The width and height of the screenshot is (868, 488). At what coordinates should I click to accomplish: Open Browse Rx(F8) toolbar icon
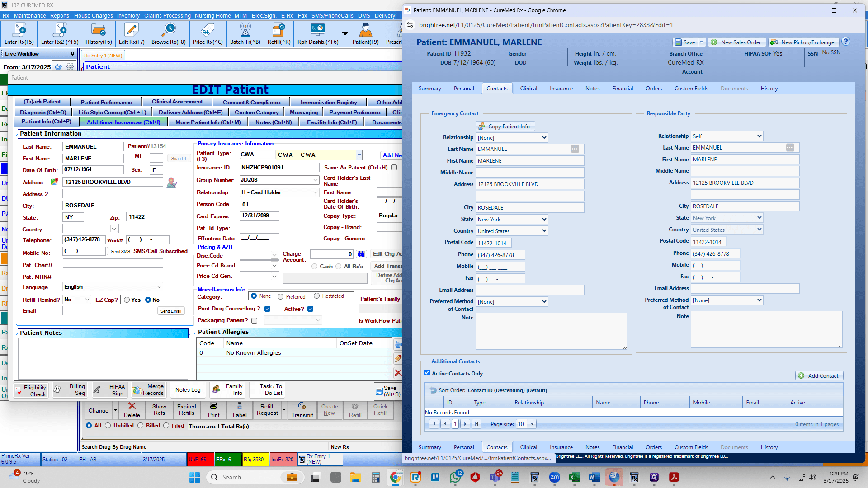pos(169,34)
